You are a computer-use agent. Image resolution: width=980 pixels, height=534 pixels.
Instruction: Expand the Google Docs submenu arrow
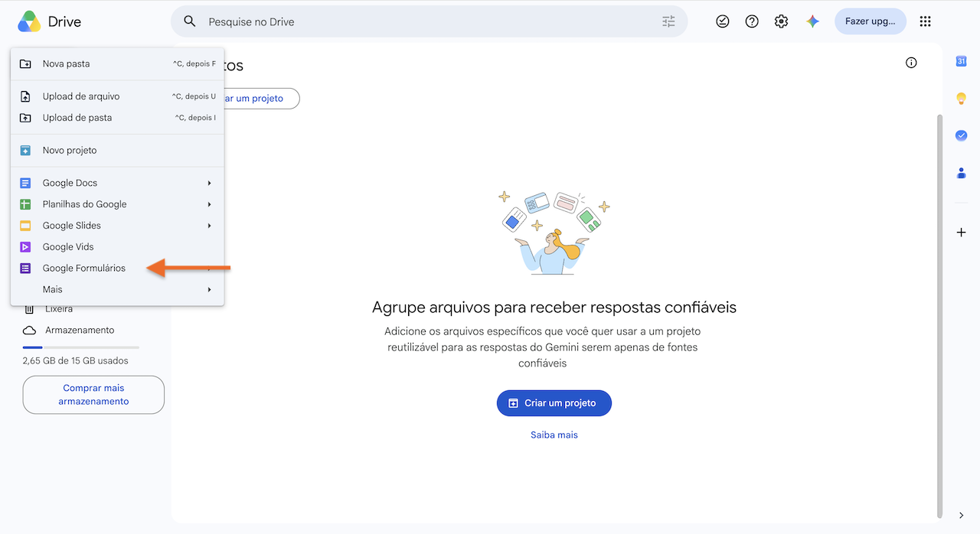pos(209,183)
